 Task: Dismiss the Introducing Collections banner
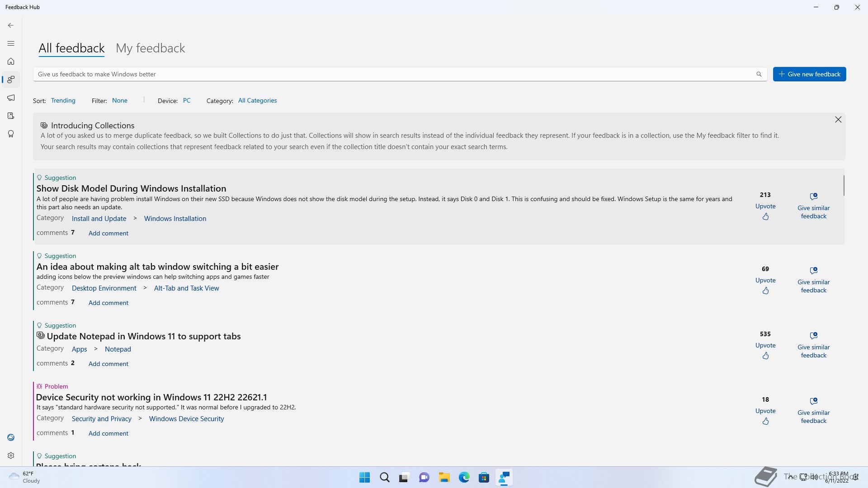(838, 119)
